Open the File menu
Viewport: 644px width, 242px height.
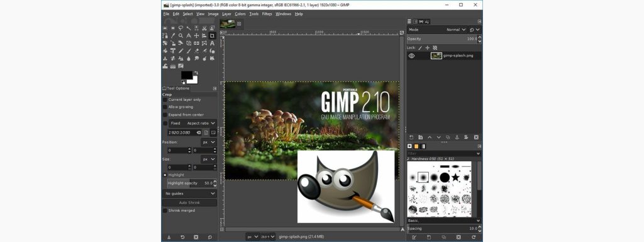point(166,14)
